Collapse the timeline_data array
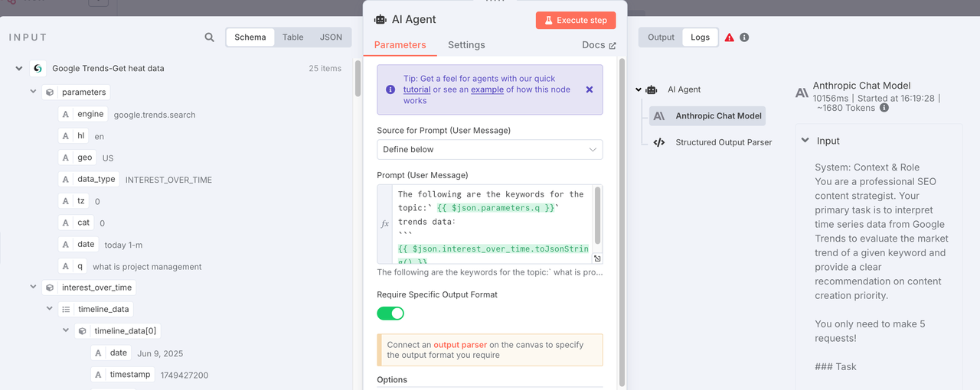 coord(50,310)
